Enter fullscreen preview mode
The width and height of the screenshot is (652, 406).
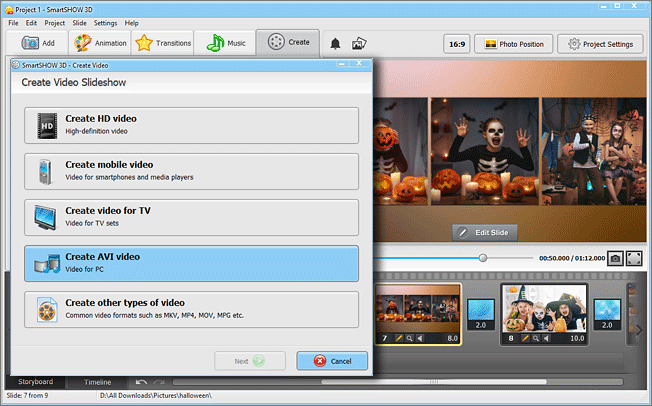tap(634, 258)
